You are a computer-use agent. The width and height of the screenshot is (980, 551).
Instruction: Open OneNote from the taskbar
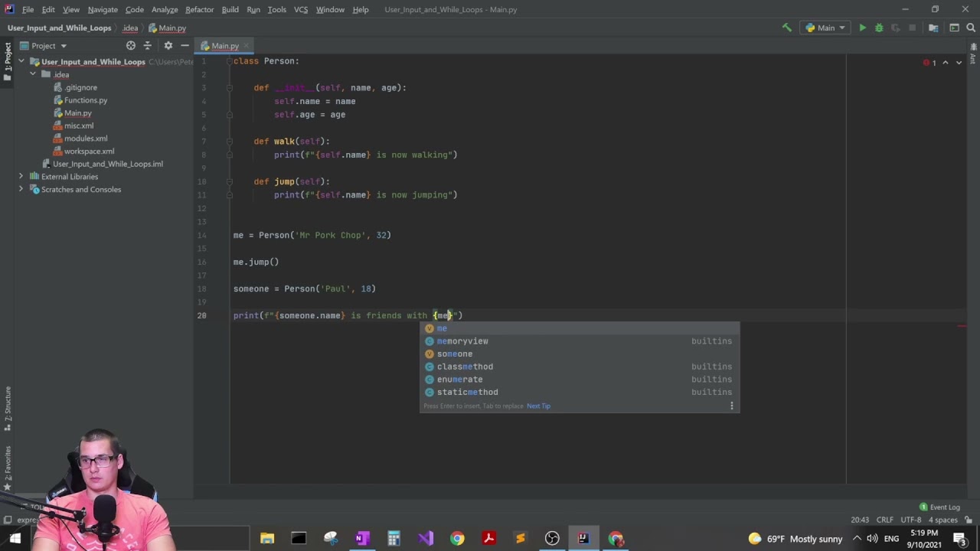(x=362, y=539)
